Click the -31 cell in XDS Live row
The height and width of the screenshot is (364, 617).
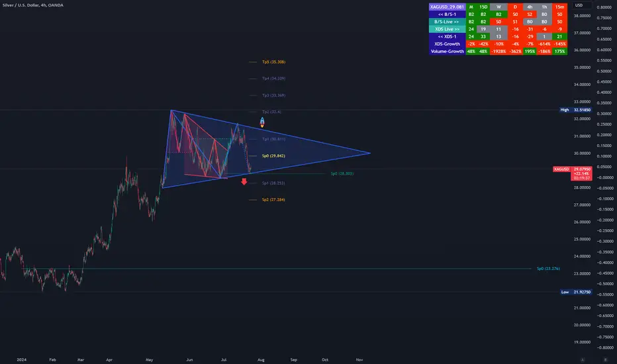tap(530, 29)
